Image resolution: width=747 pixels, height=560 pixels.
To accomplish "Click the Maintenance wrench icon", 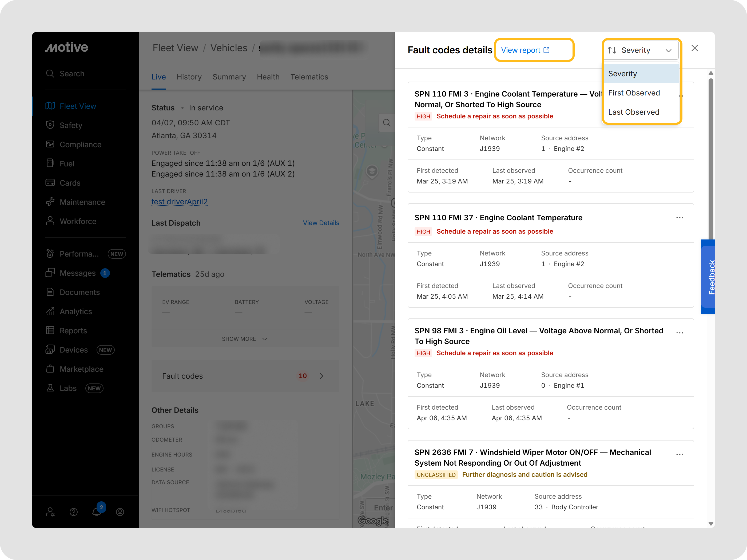I will click(x=50, y=202).
